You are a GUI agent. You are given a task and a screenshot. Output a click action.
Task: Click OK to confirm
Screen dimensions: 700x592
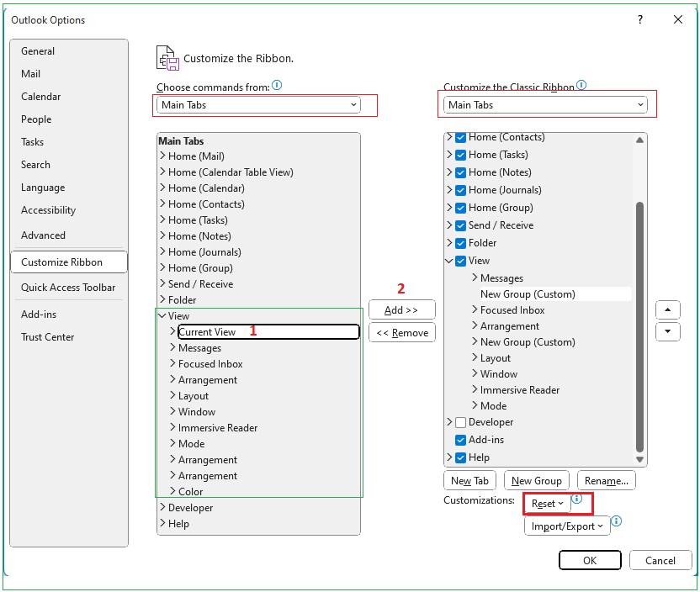tap(590, 560)
